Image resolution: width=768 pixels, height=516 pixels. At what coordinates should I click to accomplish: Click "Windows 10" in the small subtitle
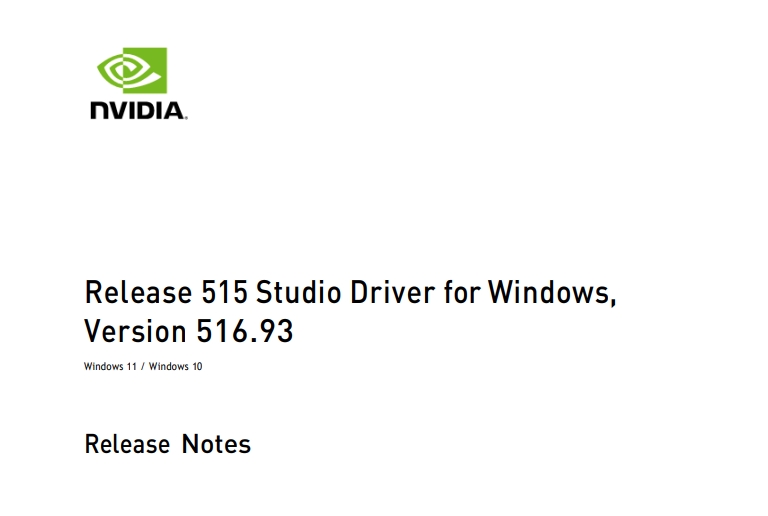coord(175,366)
